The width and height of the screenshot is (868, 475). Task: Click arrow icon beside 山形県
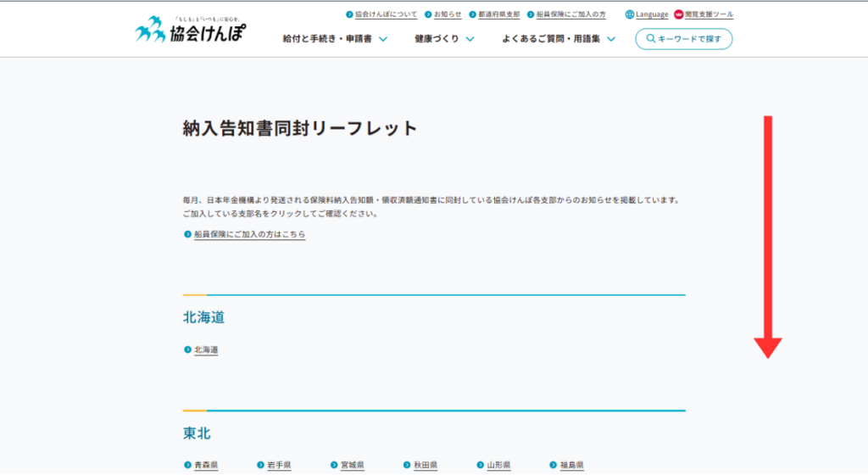pos(480,465)
